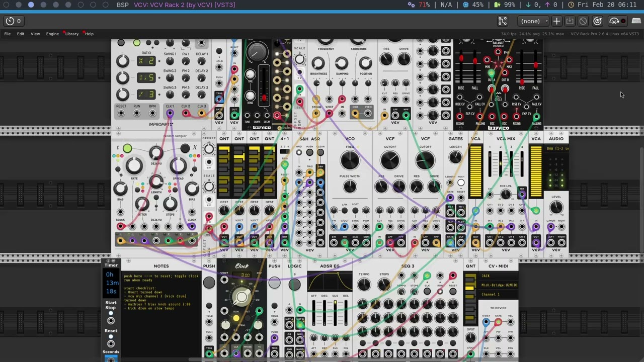This screenshot has width=644, height=362.
Task: Open the Help menu
Action: [x=89, y=34]
